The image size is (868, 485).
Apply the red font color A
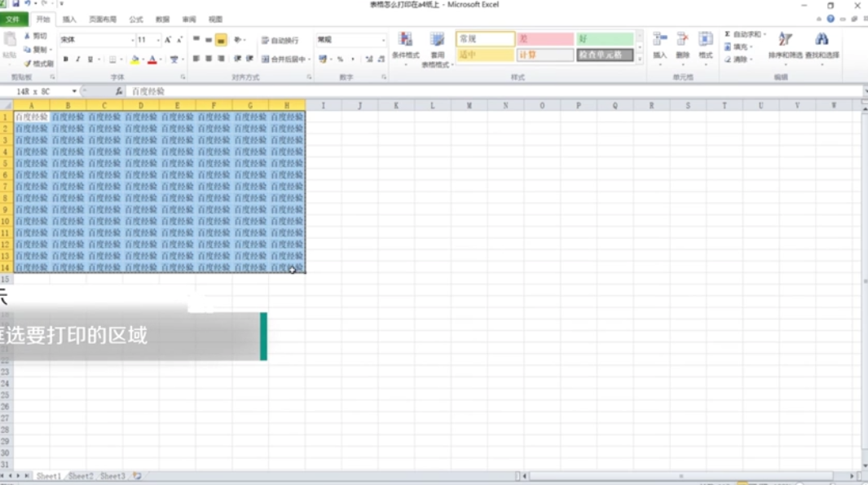point(152,60)
